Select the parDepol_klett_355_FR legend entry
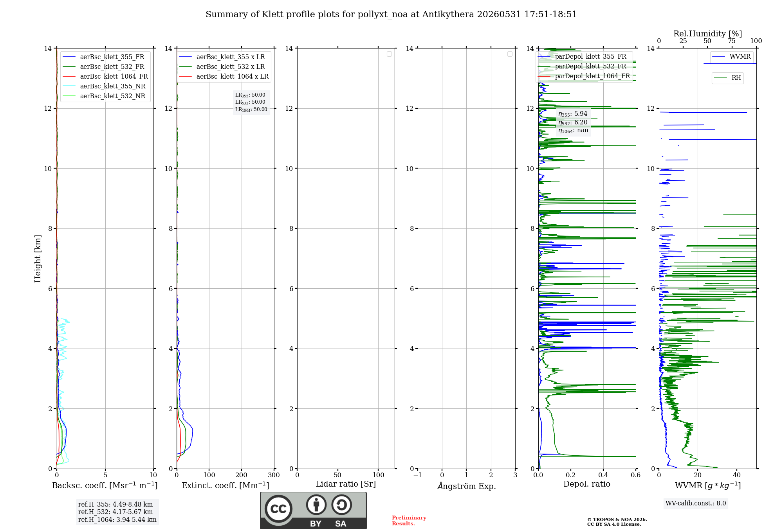This screenshot has width=783, height=532. [x=584, y=57]
